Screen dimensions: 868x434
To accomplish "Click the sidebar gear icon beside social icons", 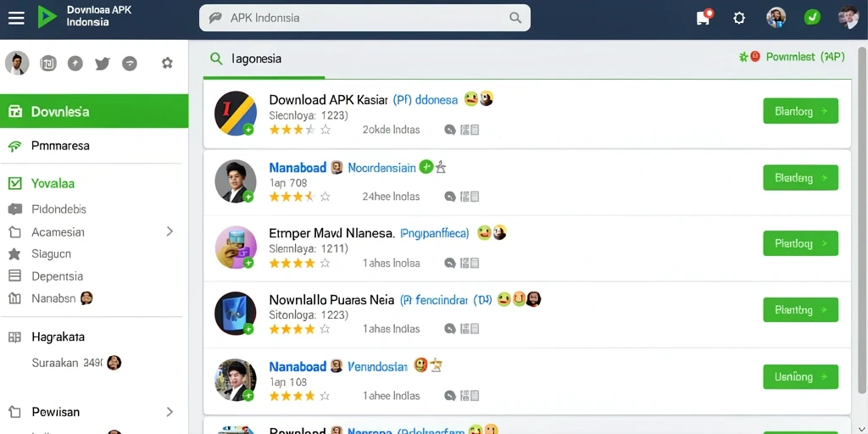I will pos(167,63).
